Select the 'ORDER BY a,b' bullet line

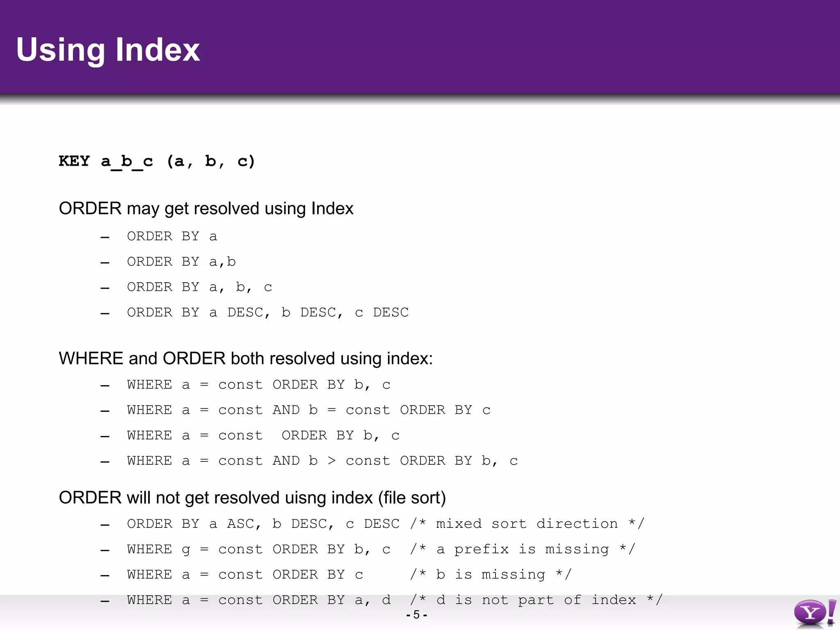(181, 262)
